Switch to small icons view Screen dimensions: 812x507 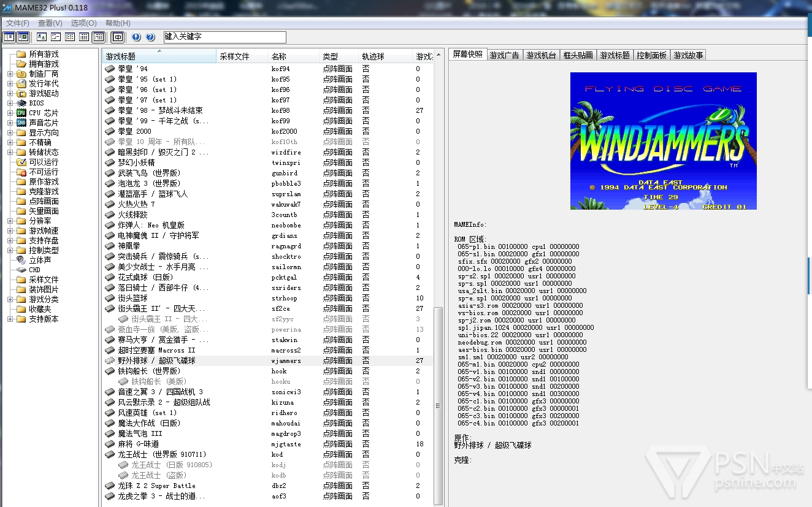pos(56,37)
